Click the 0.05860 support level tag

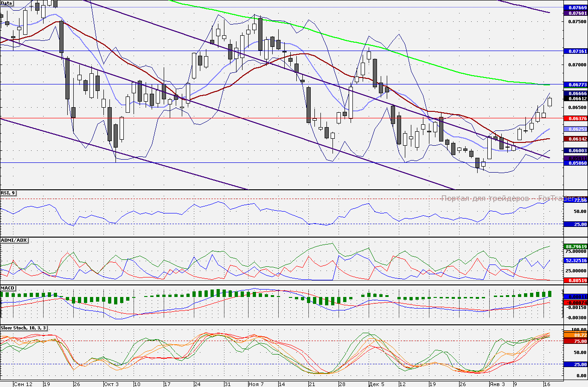tap(575, 163)
